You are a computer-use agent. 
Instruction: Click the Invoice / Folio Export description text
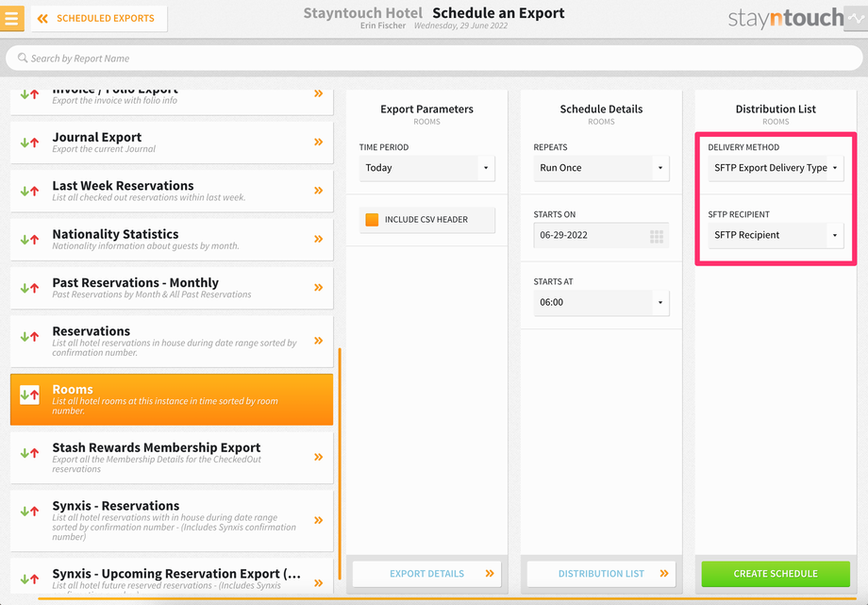click(114, 101)
